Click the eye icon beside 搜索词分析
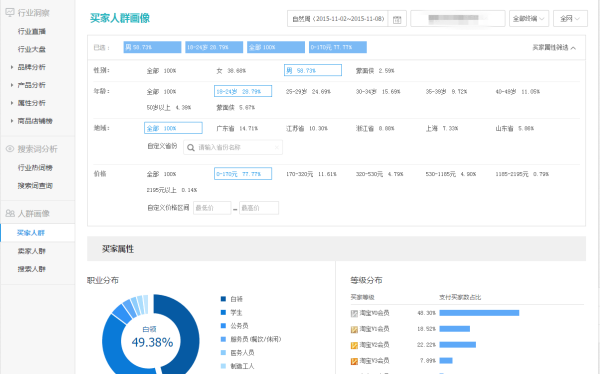This screenshot has width=600, height=374. pos(10,149)
